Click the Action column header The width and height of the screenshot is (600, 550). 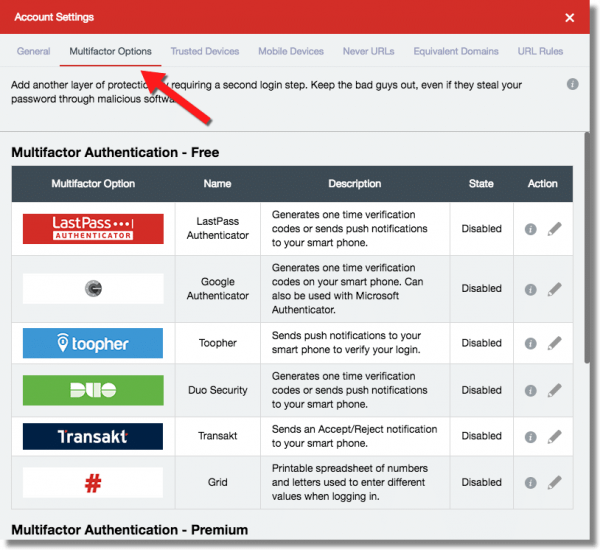click(x=543, y=184)
